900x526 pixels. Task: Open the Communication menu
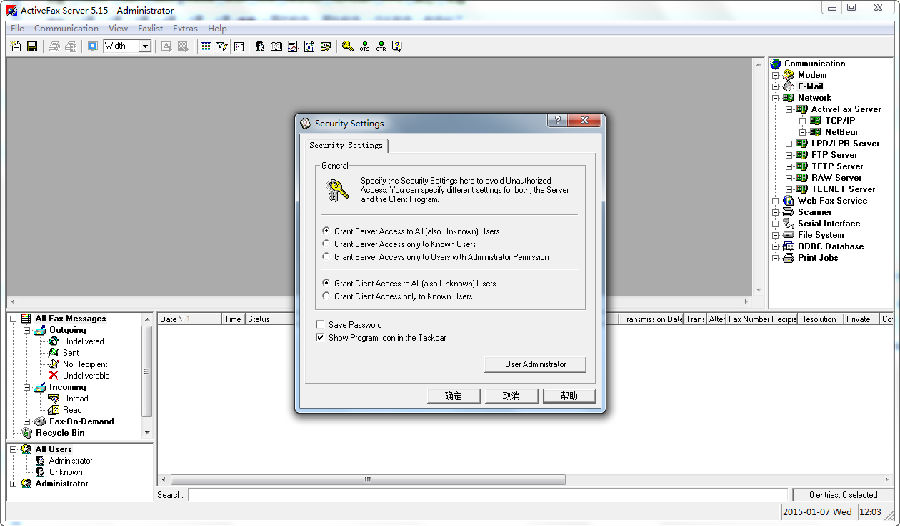66,28
